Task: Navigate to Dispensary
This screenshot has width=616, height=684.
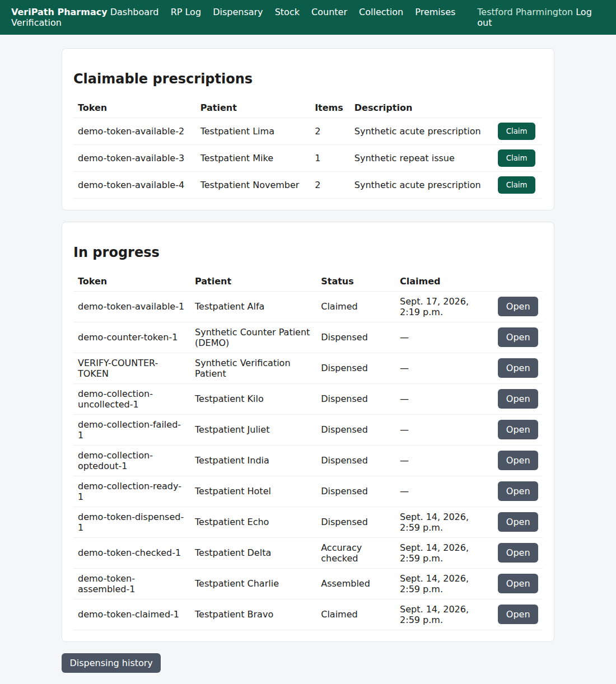Action: tap(238, 12)
